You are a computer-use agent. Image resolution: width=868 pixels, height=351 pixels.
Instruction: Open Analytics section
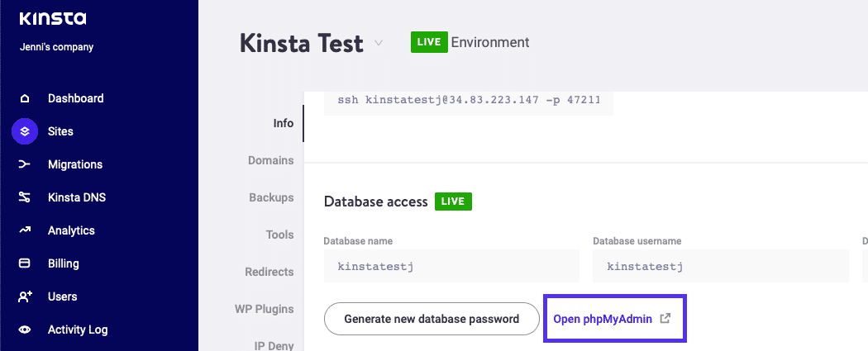[71, 230]
